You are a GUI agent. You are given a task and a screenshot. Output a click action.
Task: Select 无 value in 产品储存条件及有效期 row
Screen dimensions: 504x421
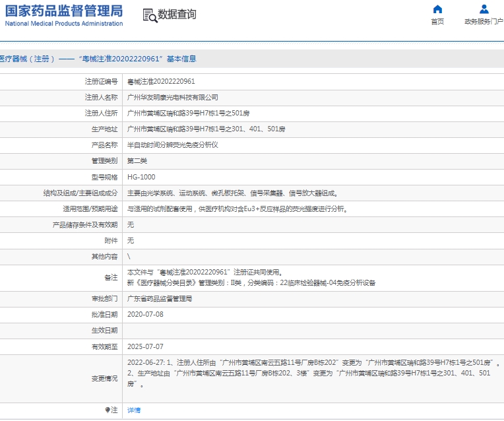tap(131, 224)
